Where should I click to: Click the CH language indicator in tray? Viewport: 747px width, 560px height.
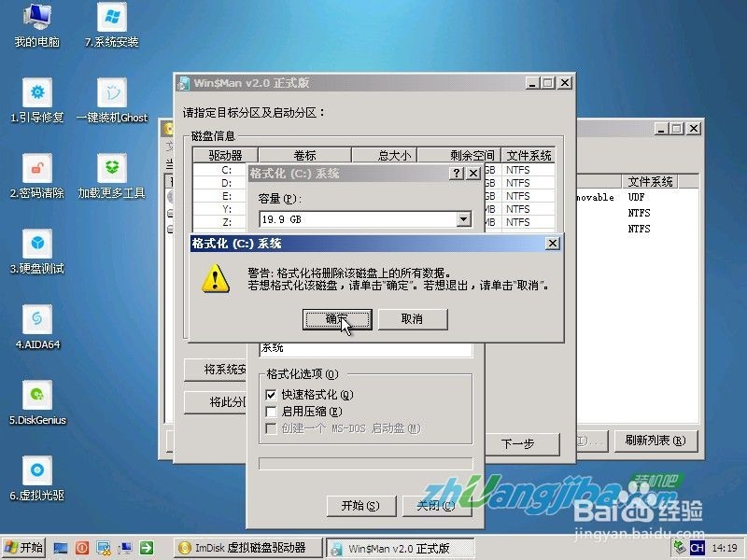pyautogui.click(x=697, y=548)
